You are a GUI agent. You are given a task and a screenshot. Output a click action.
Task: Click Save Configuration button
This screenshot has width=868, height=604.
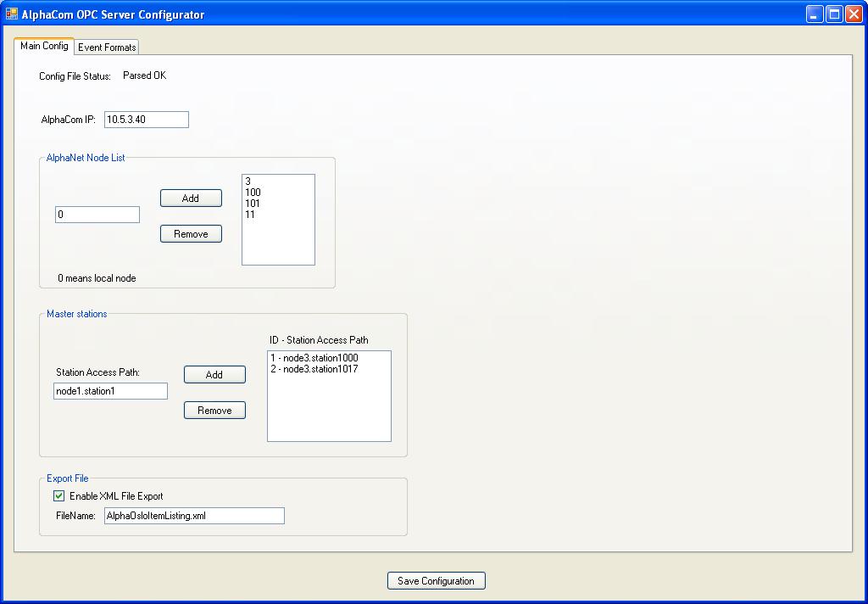click(x=437, y=581)
